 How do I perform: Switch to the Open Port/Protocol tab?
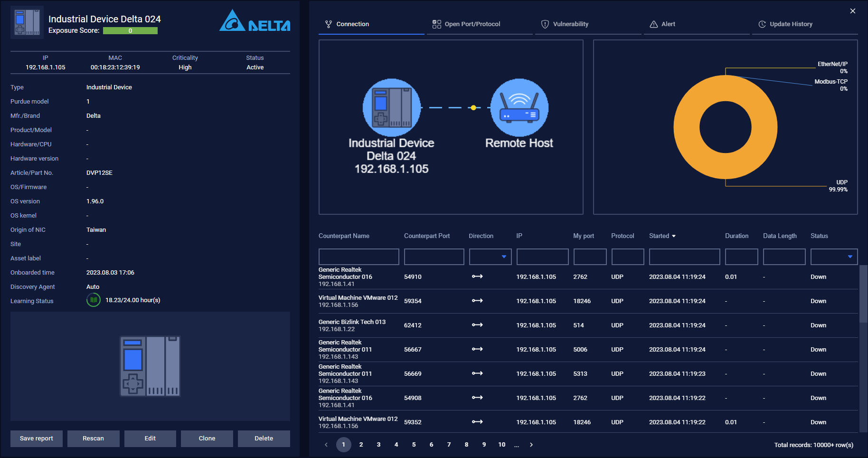[480, 24]
